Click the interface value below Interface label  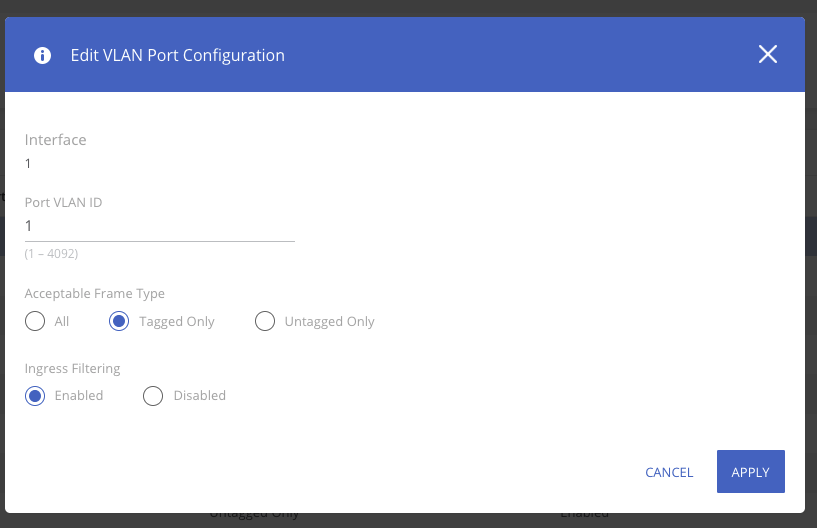tap(29, 163)
